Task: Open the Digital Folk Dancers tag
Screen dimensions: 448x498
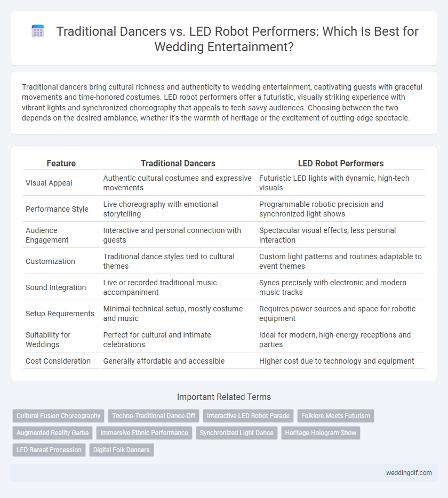Action: (122, 450)
